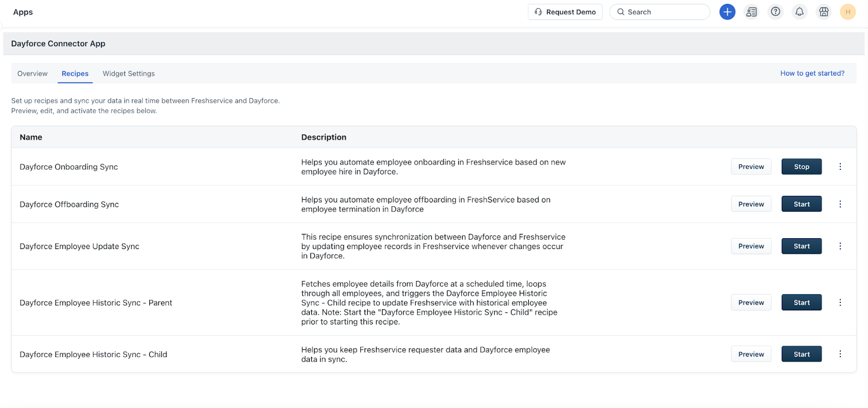Click the Request Demo button
This screenshot has width=868, height=408.
(x=565, y=12)
